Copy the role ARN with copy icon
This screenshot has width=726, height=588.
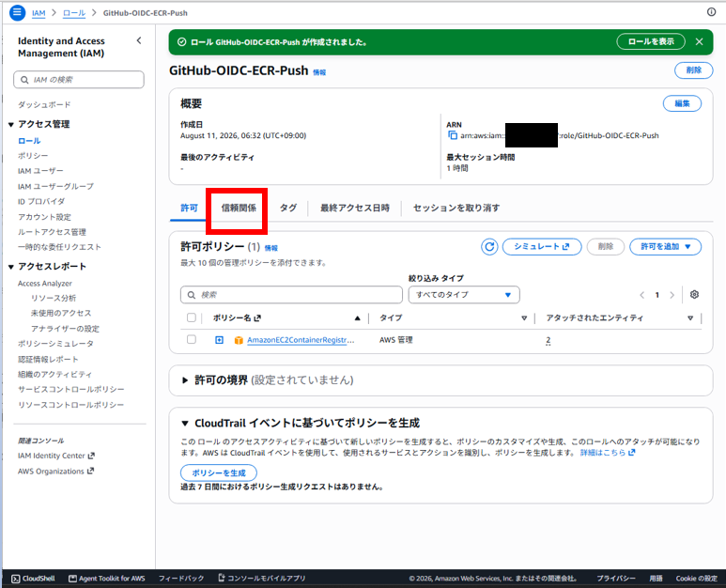pyautogui.click(x=453, y=135)
